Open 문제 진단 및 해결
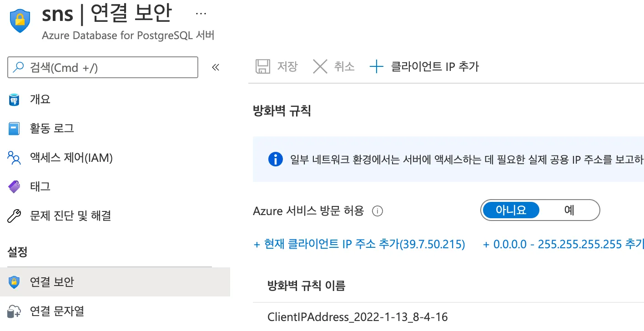Viewport: 644px width, 331px height. coord(70,216)
